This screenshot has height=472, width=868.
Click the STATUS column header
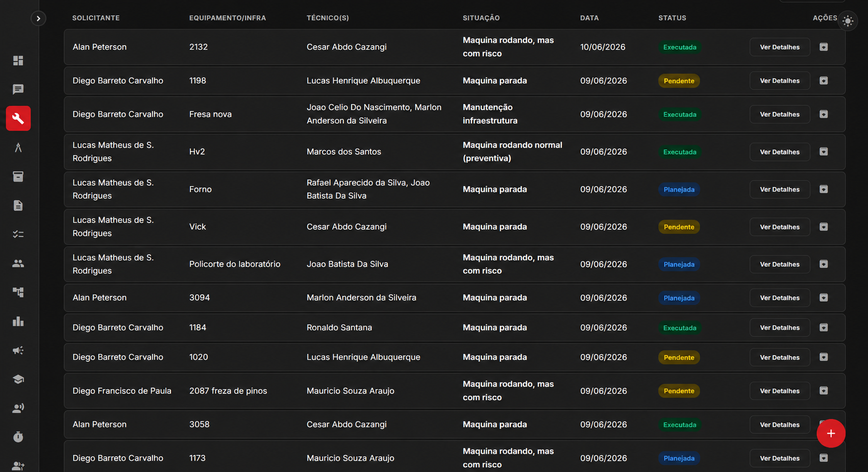pos(672,18)
